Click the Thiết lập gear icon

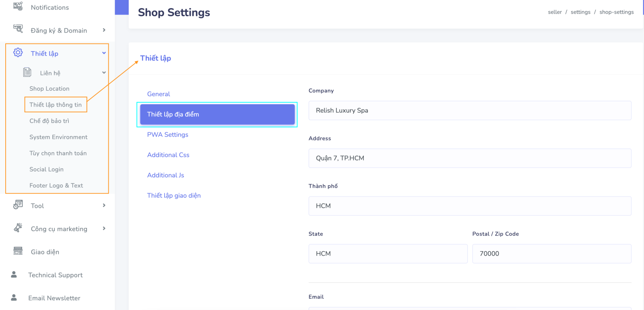click(18, 53)
